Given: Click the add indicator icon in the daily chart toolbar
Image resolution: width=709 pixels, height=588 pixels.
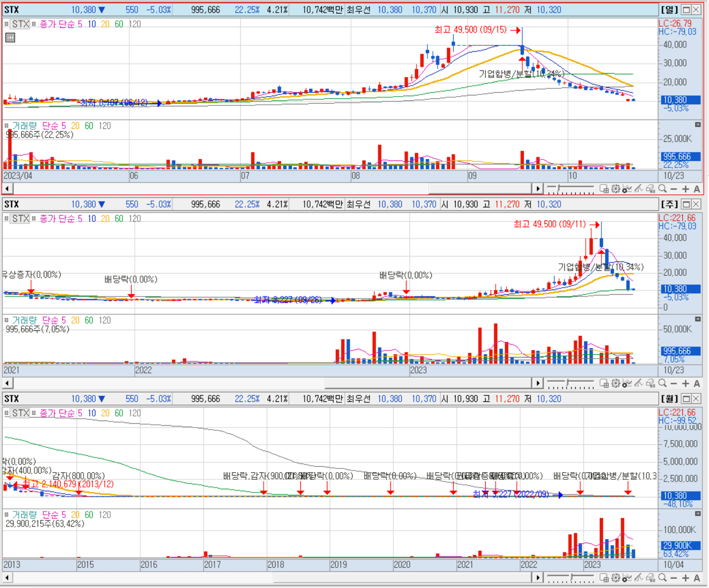Looking at the screenshot, I should coord(627,189).
